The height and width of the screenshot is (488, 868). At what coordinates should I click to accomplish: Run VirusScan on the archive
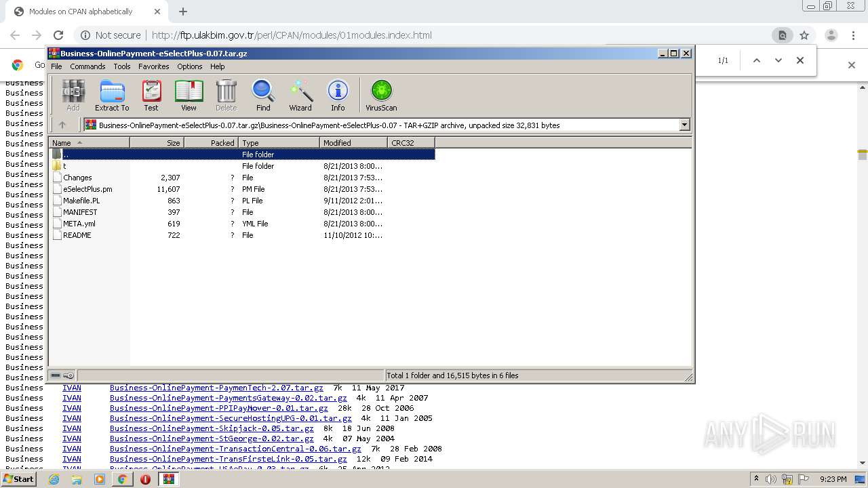[381, 95]
